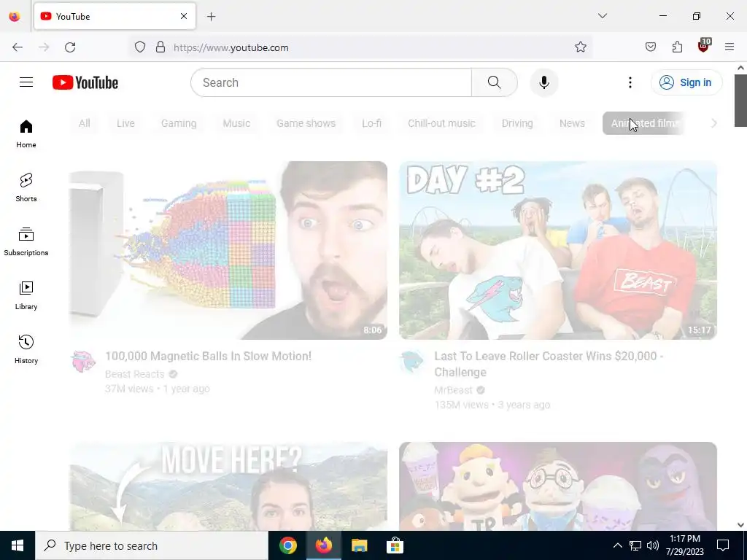Open Library in sidebar
Image resolution: width=747 pixels, height=560 pixels.
(26, 295)
